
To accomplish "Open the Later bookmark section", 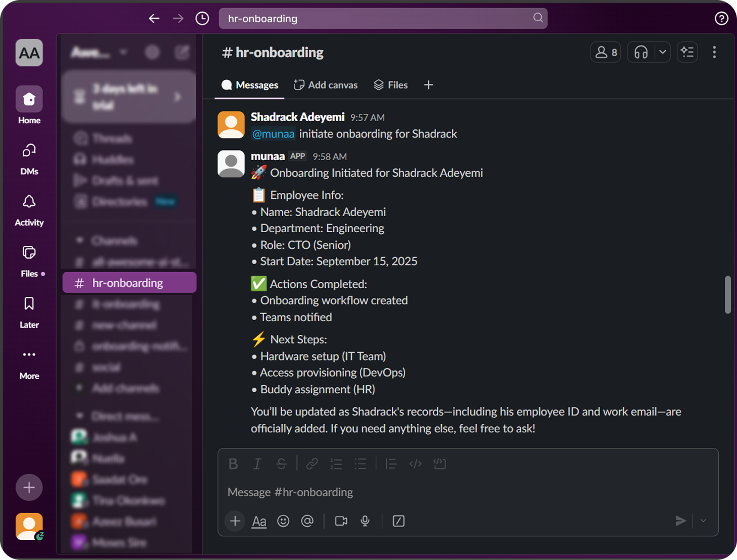I will [x=29, y=312].
